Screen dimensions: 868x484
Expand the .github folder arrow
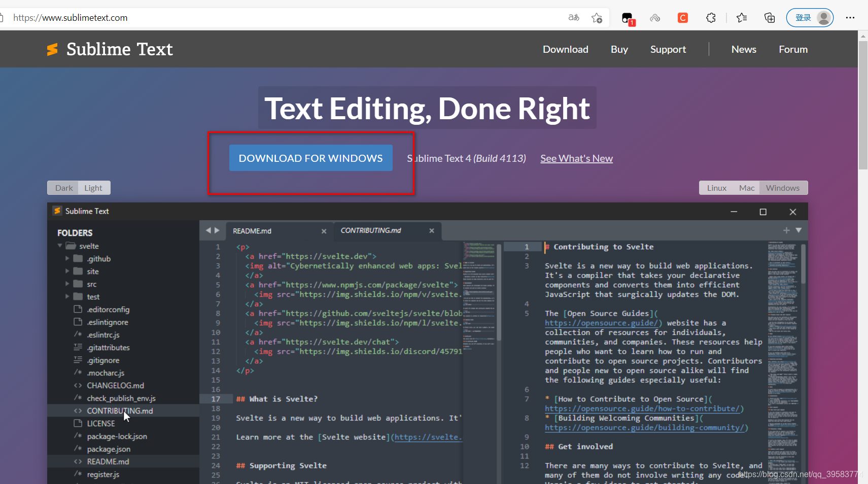tap(67, 258)
